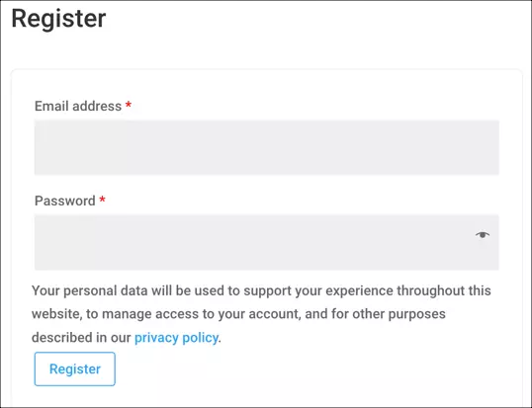
Task: Click the red asterisk beside Email address
Action: coord(129,104)
